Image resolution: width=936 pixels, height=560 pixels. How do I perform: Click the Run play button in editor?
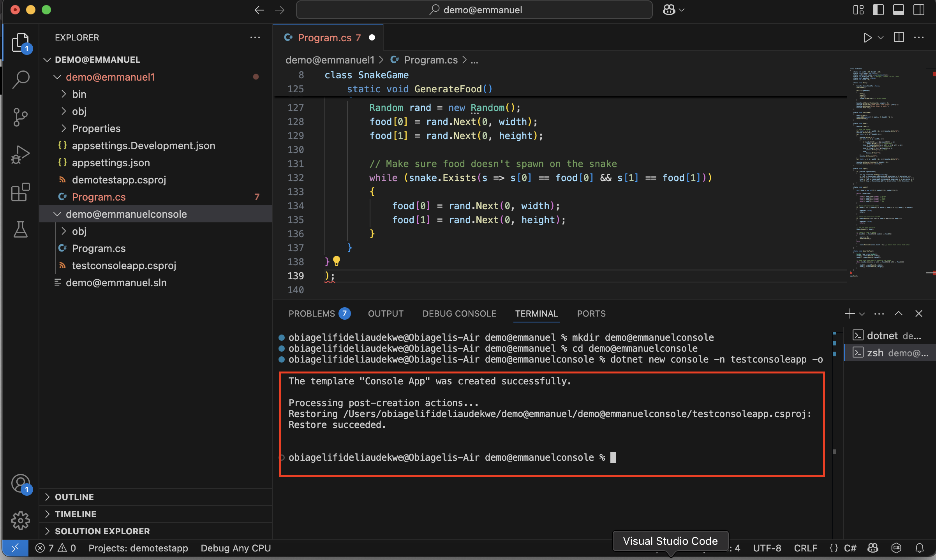[867, 37]
